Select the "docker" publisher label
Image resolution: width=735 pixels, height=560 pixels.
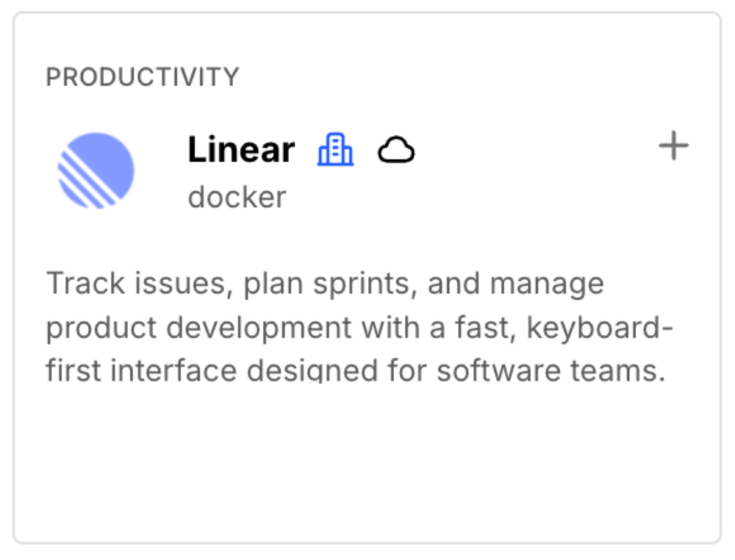(237, 197)
